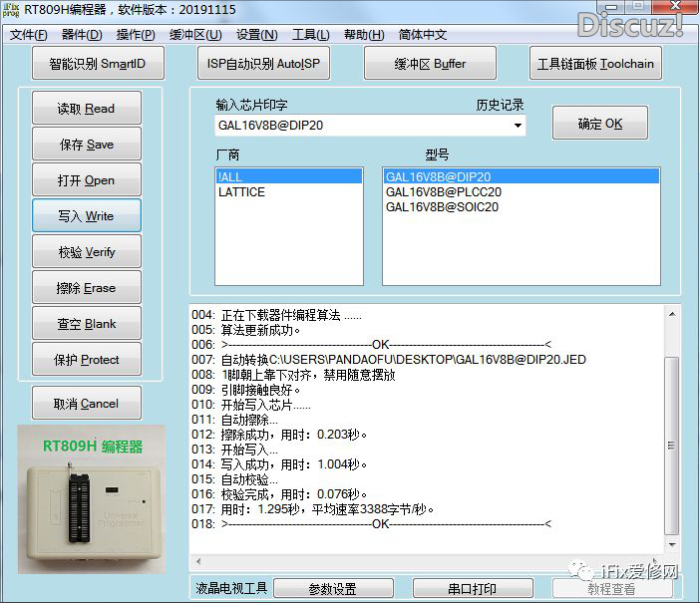Open the 缓冲区 Buffer panel
The image size is (700, 603).
pyautogui.click(x=430, y=64)
